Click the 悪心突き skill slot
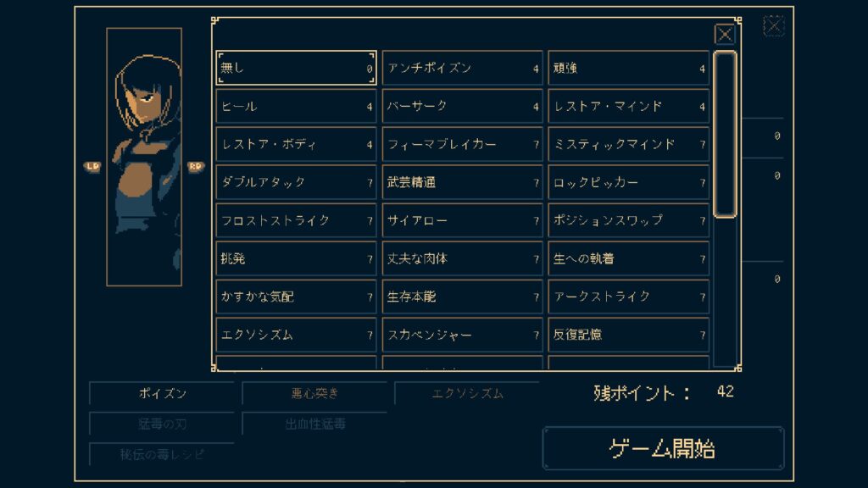This screenshot has width=868, height=488. 314,394
